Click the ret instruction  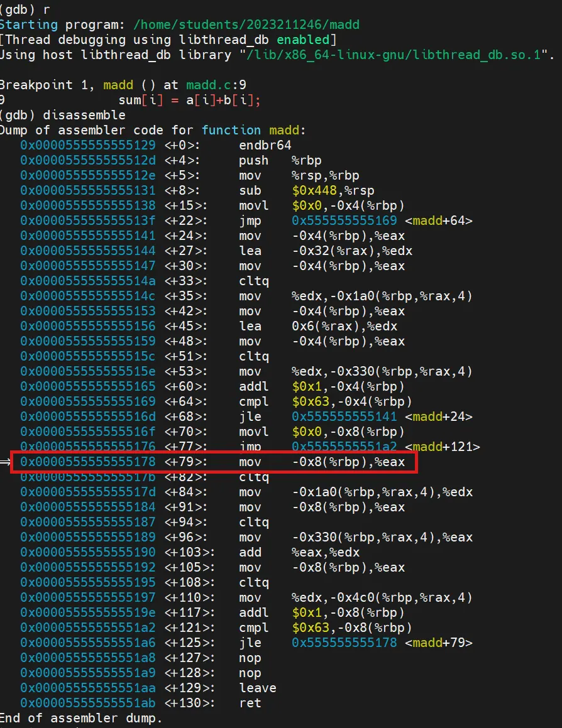click(x=250, y=703)
